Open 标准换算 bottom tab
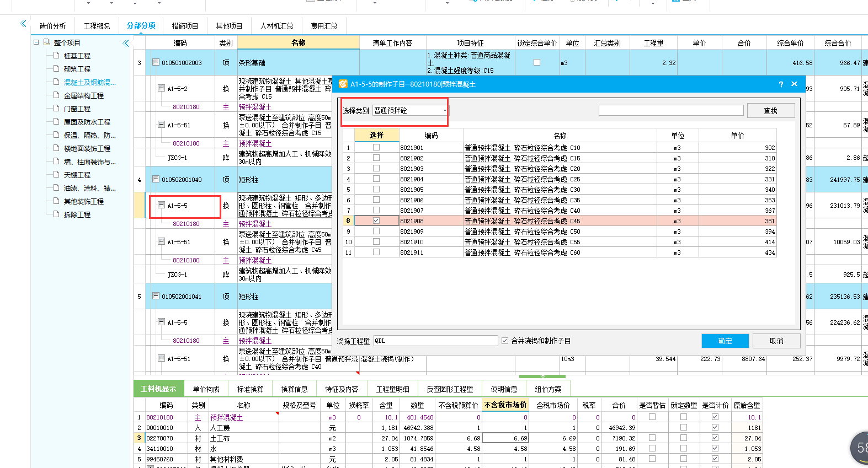The height and width of the screenshot is (468, 868). pyautogui.click(x=250, y=389)
